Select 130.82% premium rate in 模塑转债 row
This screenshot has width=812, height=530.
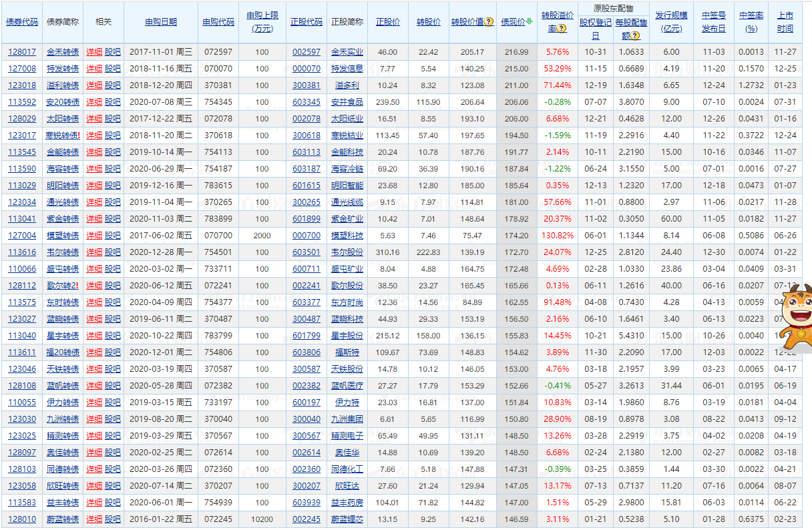[x=558, y=236]
